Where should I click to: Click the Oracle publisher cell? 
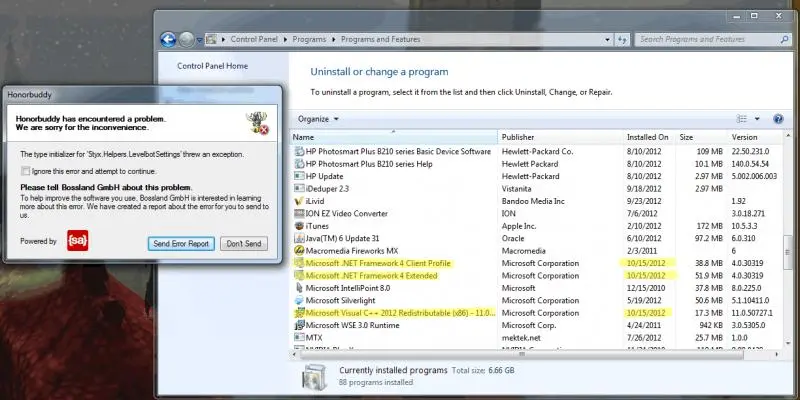(513, 238)
